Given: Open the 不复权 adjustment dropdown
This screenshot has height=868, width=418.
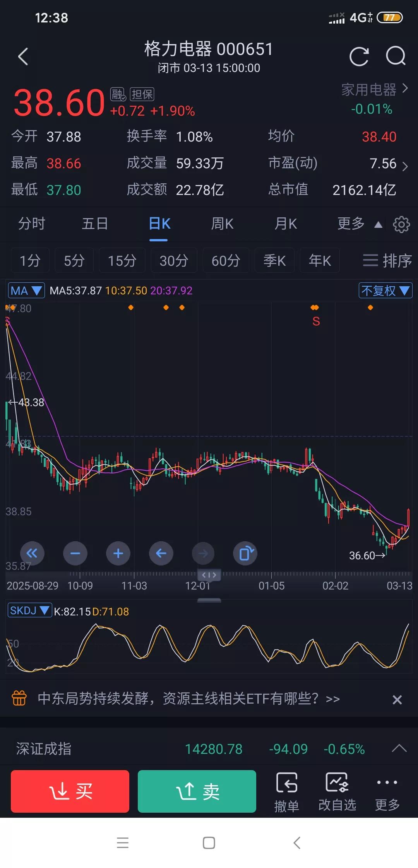Looking at the screenshot, I should (x=385, y=290).
